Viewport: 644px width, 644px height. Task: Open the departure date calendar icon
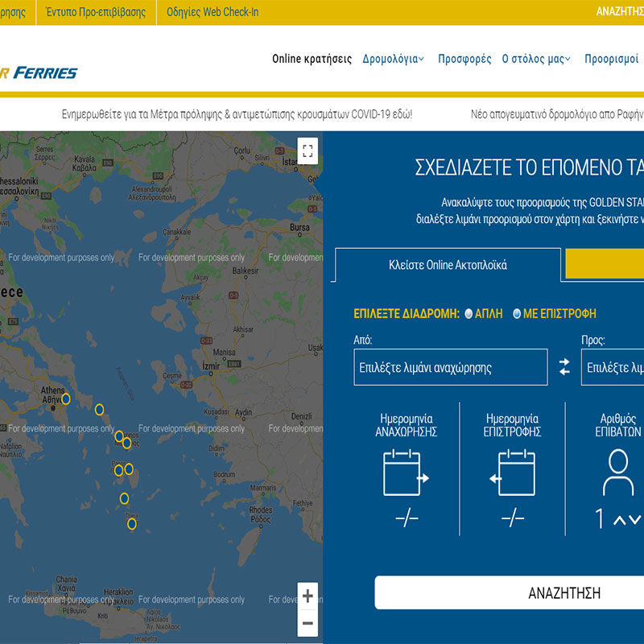406,473
